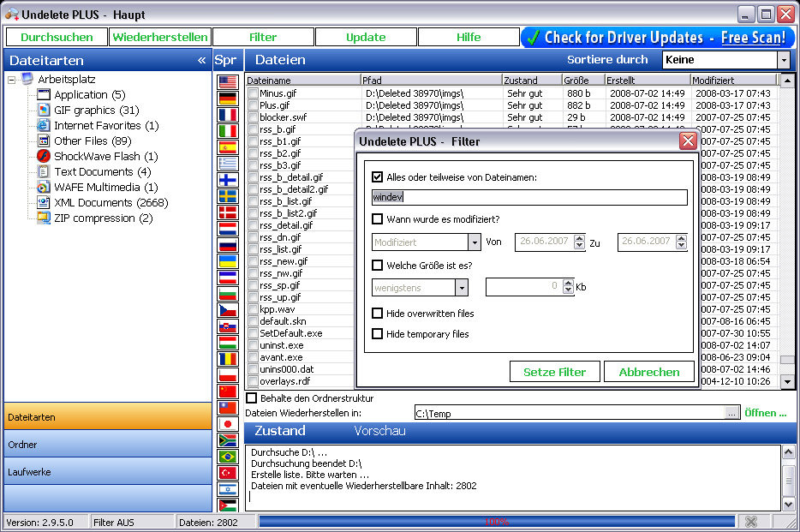Choose the Czech flag icon
800x532 pixels.
click(228, 310)
